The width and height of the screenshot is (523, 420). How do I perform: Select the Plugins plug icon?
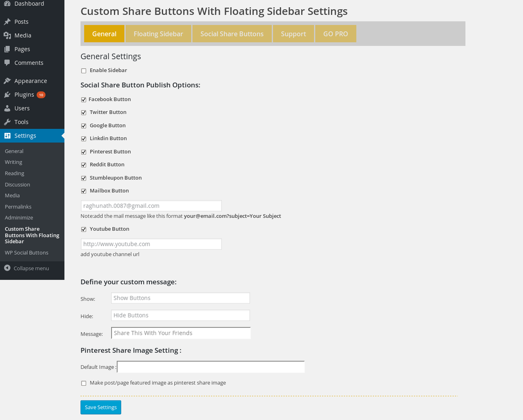[x=7, y=95]
